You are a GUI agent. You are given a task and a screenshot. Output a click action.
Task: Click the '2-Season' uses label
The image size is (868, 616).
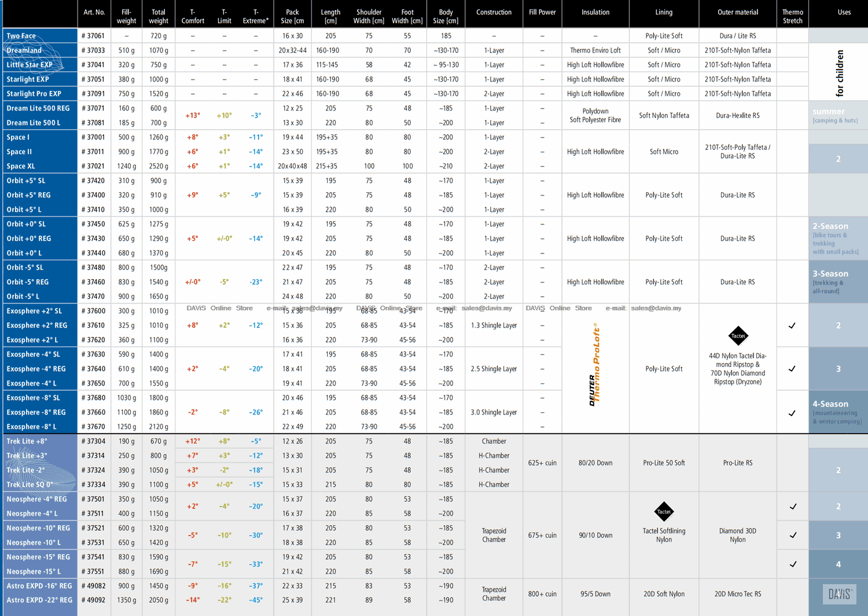(x=830, y=226)
